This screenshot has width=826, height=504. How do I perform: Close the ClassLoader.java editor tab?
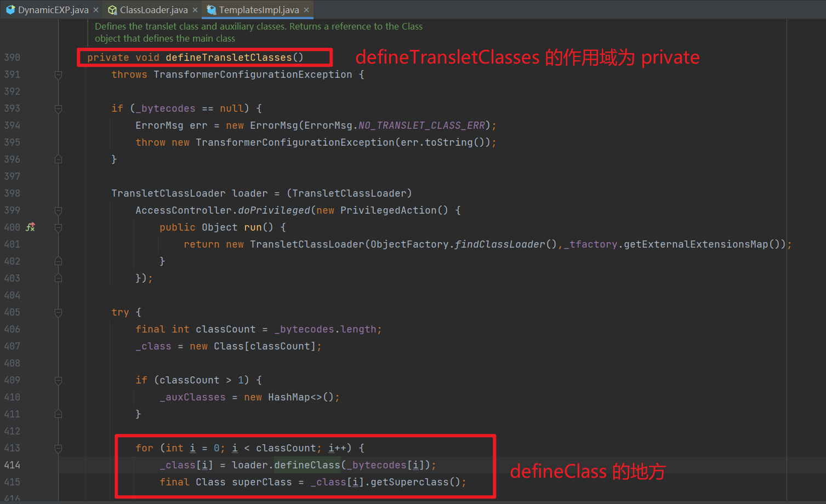[195, 9]
